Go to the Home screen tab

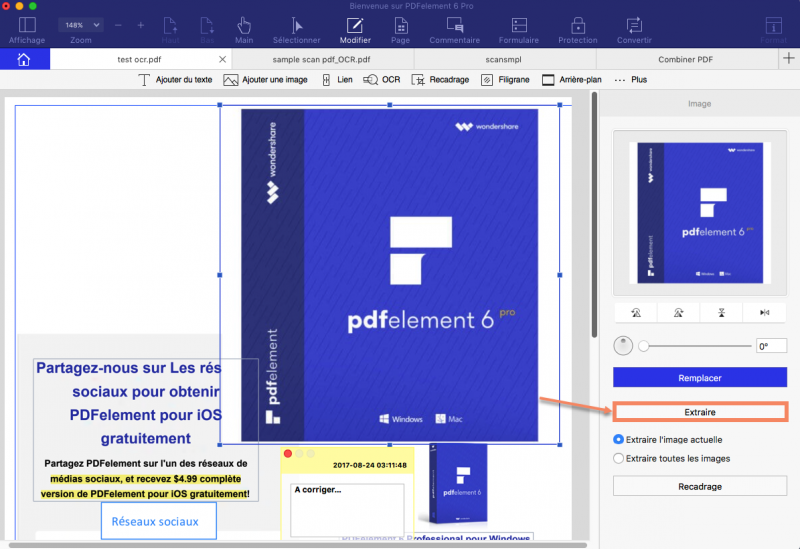point(24,59)
